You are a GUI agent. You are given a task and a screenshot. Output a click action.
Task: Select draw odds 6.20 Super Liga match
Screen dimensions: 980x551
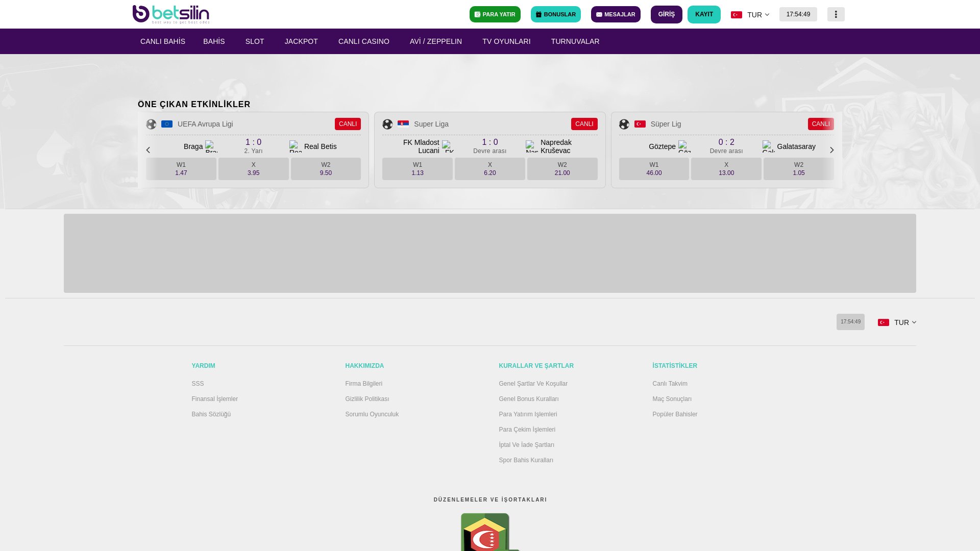point(490,169)
